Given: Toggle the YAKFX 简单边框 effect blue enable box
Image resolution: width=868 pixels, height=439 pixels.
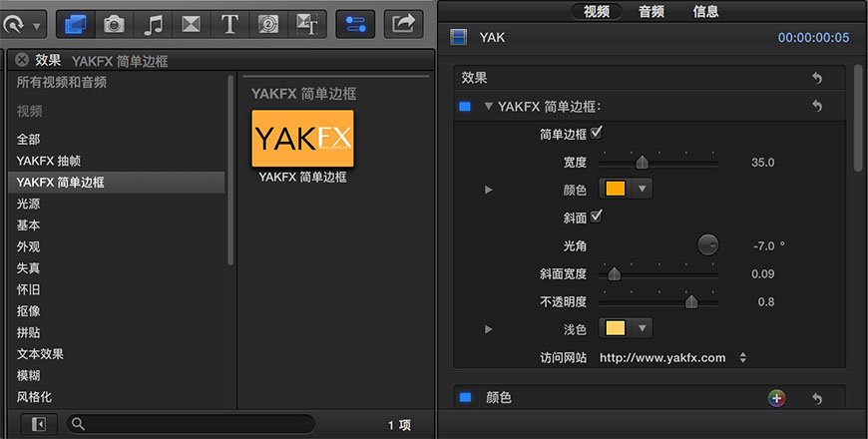Looking at the screenshot, I should [x=465, y=107].
